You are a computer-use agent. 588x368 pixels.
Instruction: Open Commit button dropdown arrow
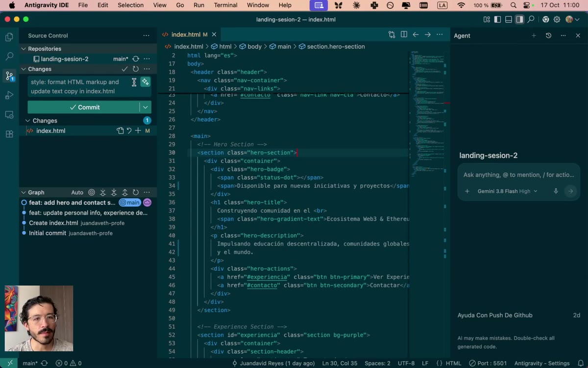(146, 107)
